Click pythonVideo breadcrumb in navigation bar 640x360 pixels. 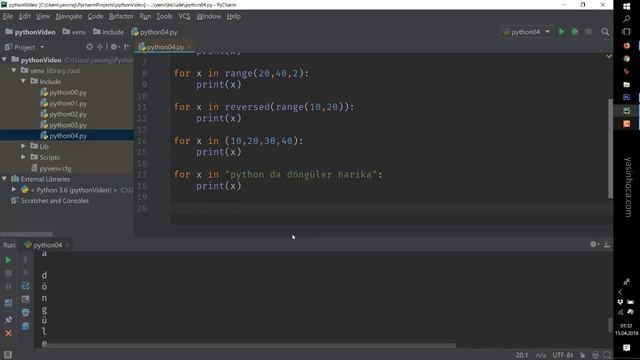(30, 32)
